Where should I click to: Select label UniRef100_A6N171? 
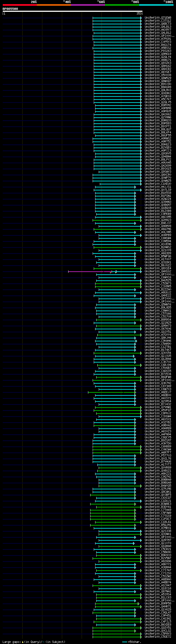pos(158,60)
